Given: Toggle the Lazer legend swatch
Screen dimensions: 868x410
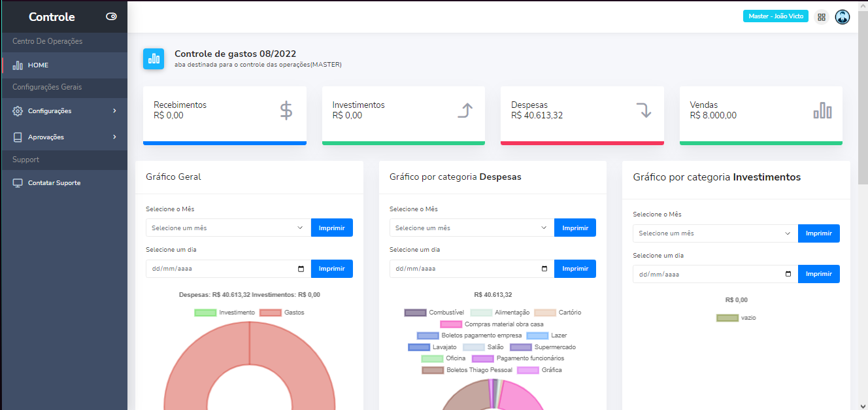Looking at the screenshot, I should click(x=537, y=335).
